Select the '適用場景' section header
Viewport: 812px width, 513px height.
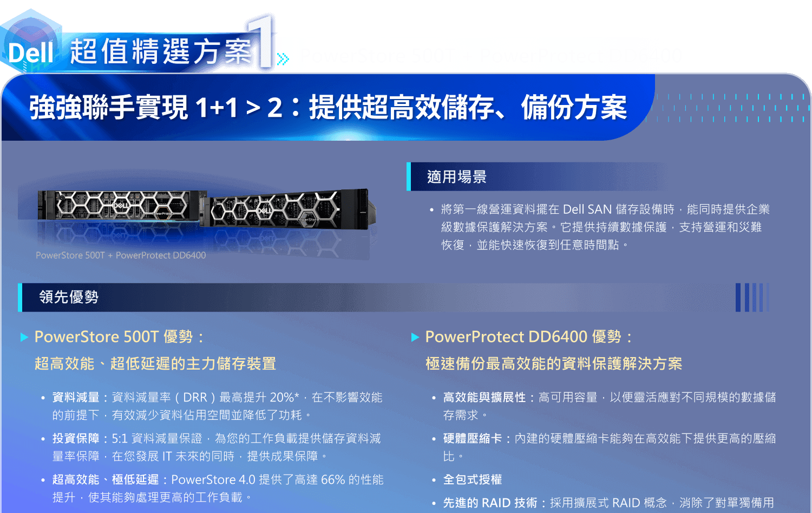pos(457,177)
